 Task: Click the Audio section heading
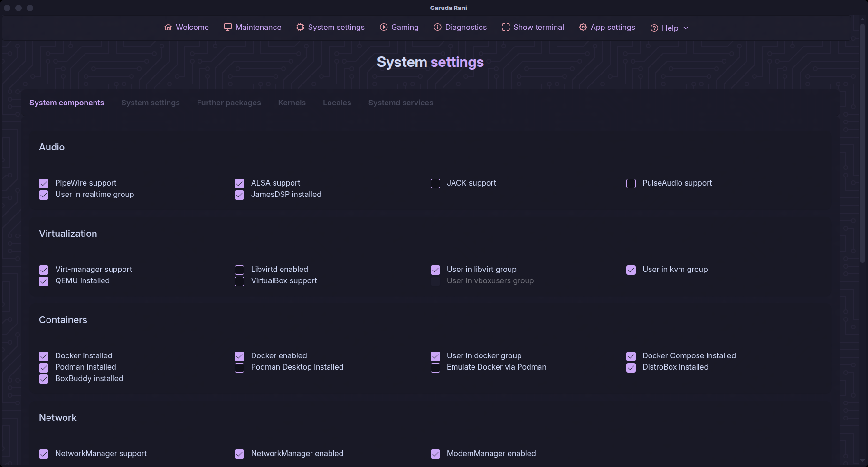coord(52,147)
